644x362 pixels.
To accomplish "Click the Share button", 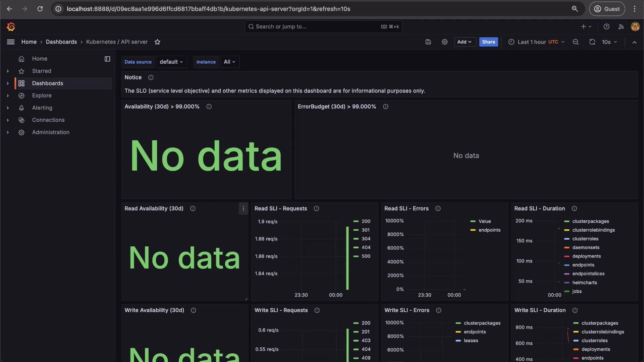I will 488,42.
